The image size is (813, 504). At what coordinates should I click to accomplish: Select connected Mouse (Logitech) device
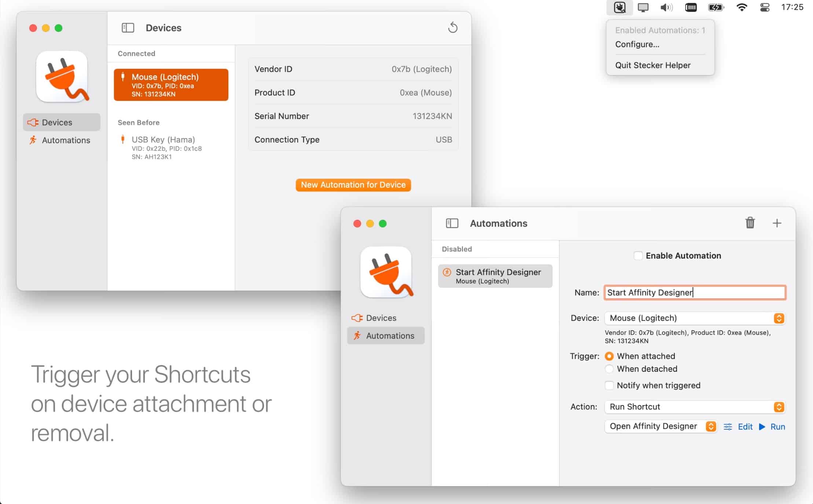tap(171, 85)
